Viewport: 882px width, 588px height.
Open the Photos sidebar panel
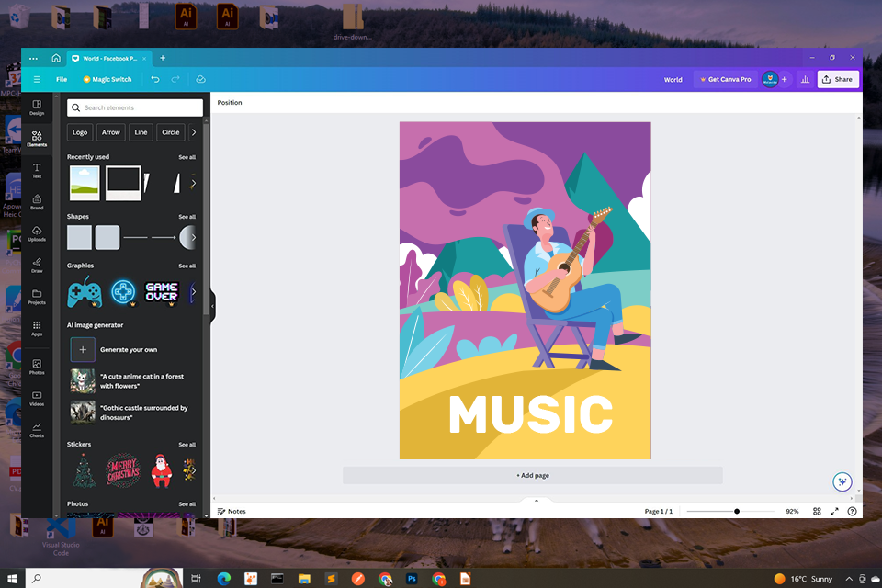coord(37,367)
